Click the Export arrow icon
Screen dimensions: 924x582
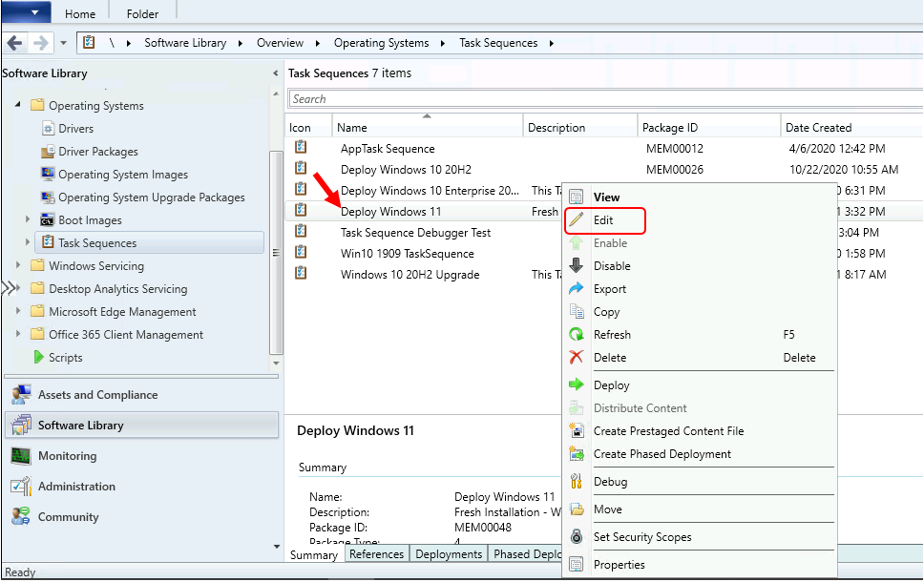tap(577, 289)
